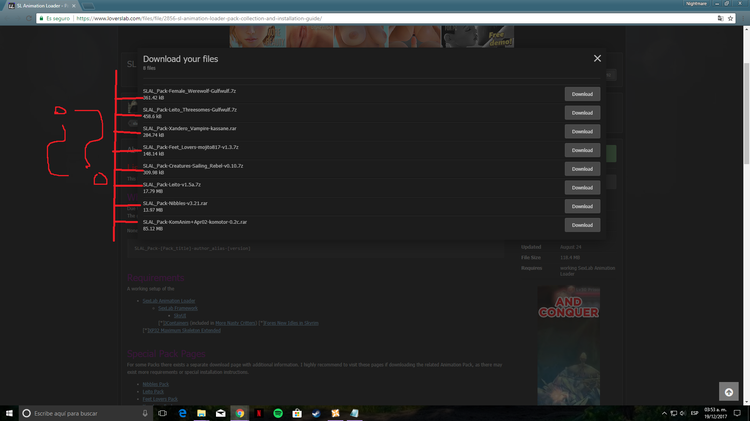This screenshot has height=421, width=750.
Task: Open the translate page icon in address bar
Action: coord(720,18)
